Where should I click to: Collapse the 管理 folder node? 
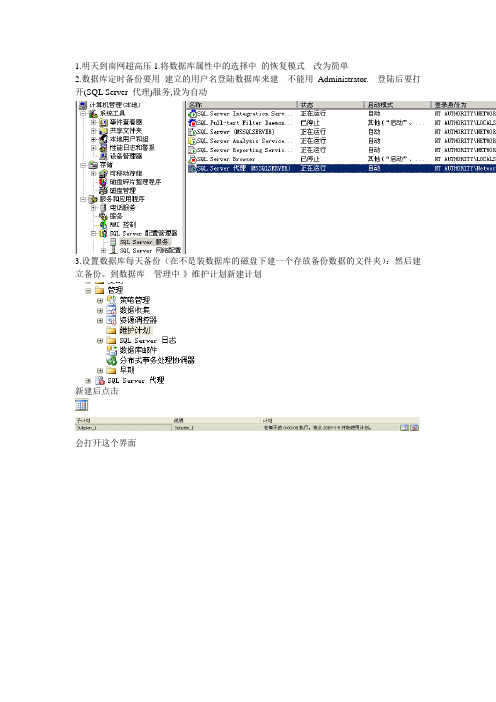pos(88,290)
